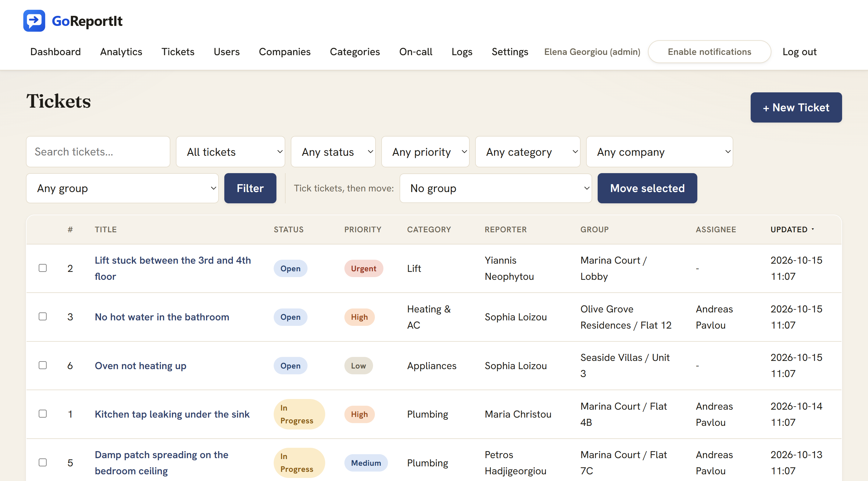Click the Urgent priority badge
Viewport: 868px width, 481px height.
pos(364,268)
